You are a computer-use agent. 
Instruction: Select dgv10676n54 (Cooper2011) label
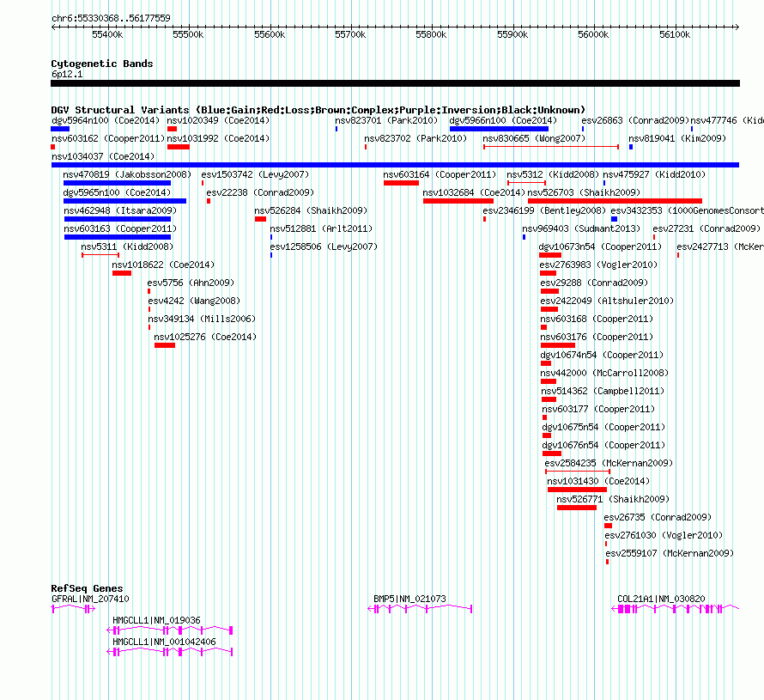pos(603,445)
